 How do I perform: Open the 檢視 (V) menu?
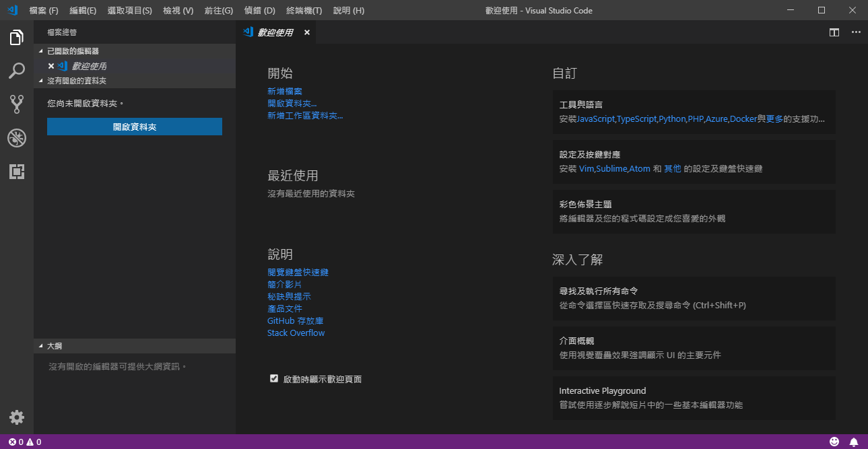point(178,11)
